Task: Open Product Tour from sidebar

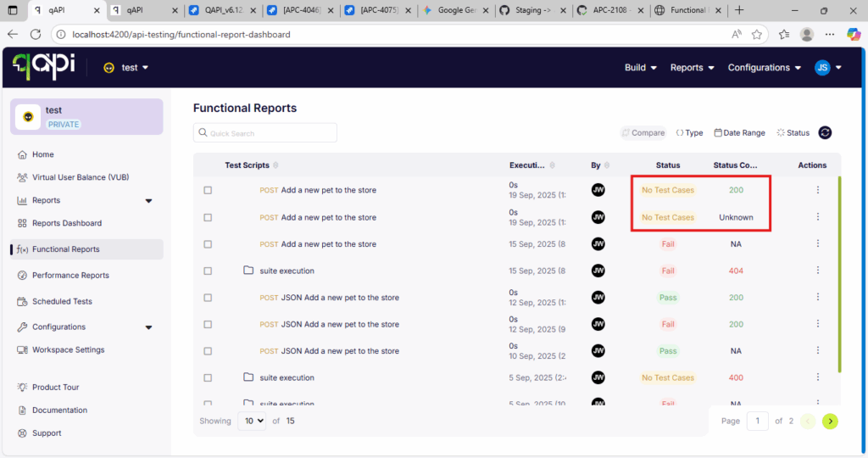Action: [55, 388]
